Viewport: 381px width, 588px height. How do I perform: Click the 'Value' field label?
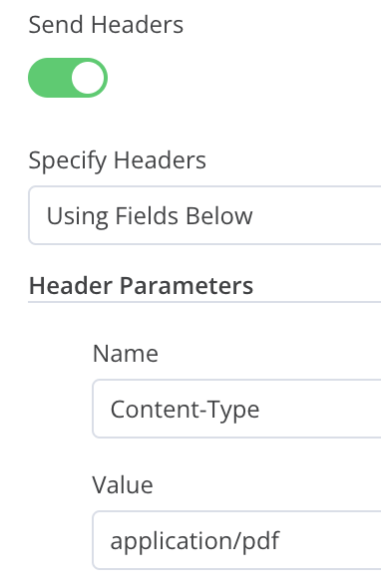(123, 485)
